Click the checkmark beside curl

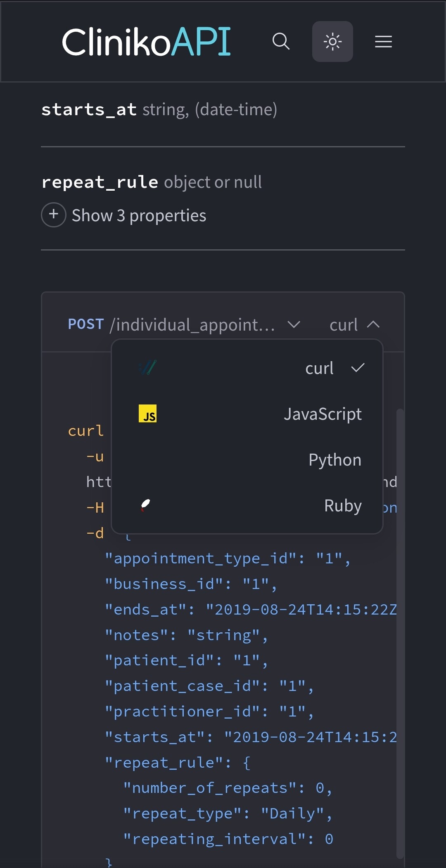click(x=358, y=367)
